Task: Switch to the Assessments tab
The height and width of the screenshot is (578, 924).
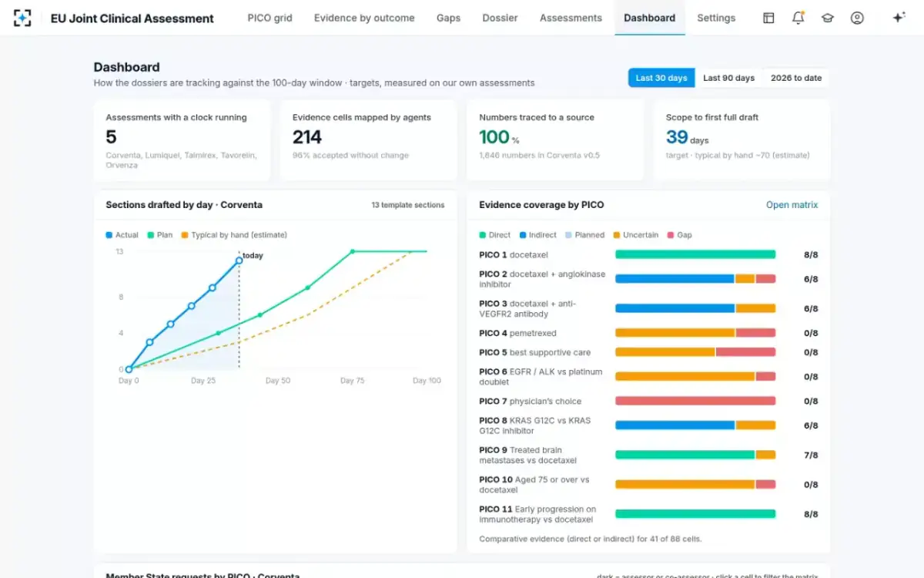Action: (571, 18)
